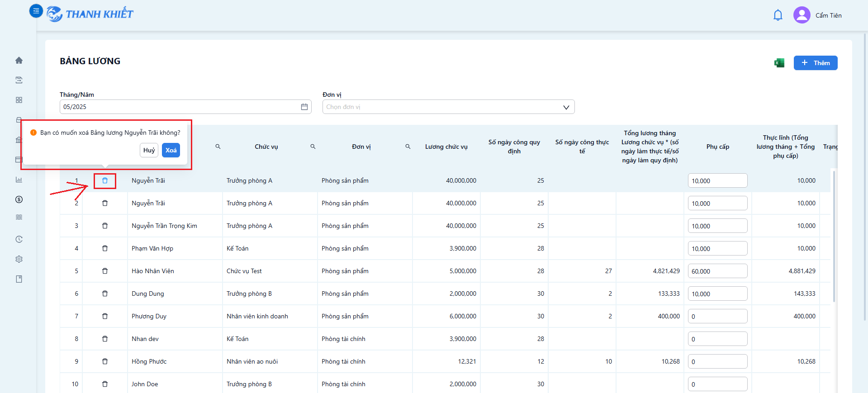This screenshot has width=868, height=393.
Task: Click the Phụ cấp input for Hồng Phước
Action: click(x=717, y=361)
